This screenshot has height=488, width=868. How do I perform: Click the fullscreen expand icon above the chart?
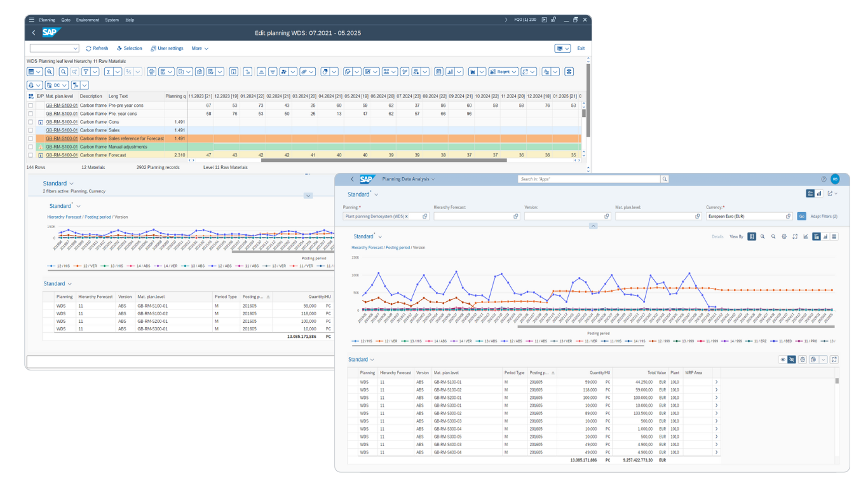[795, 236]
